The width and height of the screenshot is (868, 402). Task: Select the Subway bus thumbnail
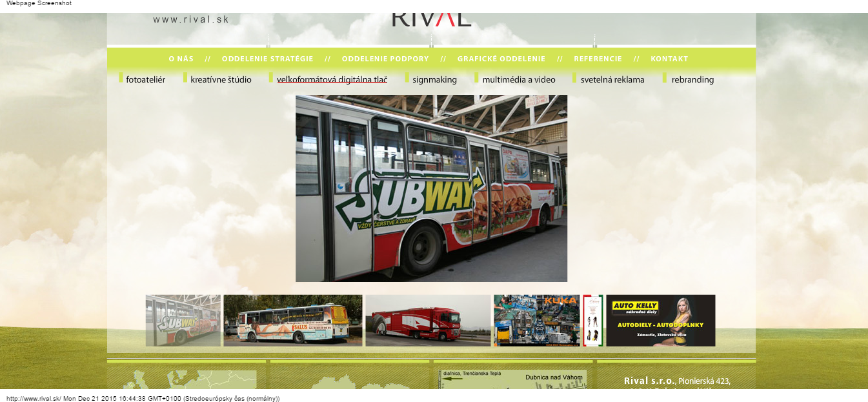(x=183, y=321)
